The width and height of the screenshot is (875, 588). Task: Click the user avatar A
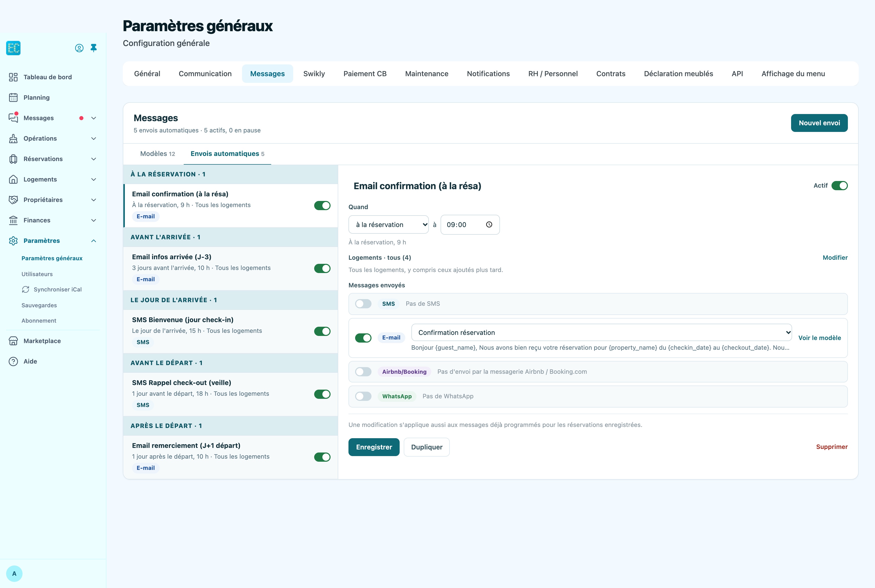coord(14,574)
